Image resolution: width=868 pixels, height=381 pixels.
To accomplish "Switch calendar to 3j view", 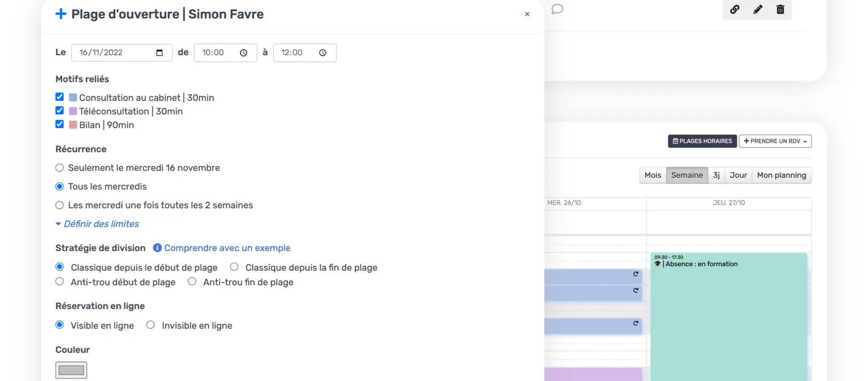I will tap(716, 175).
